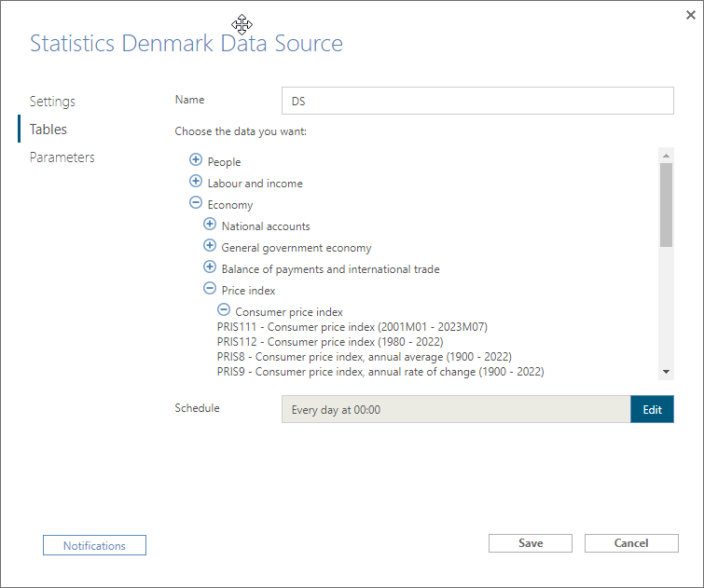
Task: Collapse the Price index node
Action: pos(210,288)
